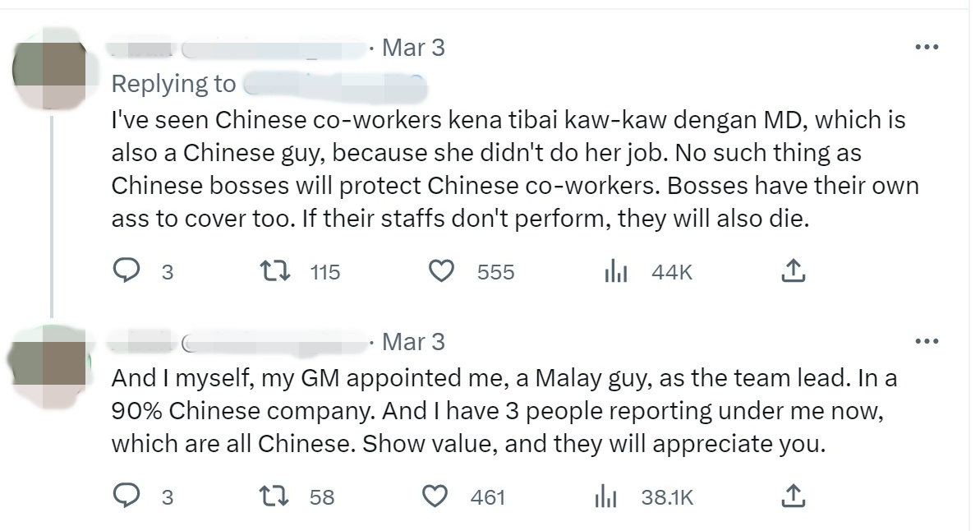Share the second tweet
Viewport: 980px width, 531px height.
(793, 494)
